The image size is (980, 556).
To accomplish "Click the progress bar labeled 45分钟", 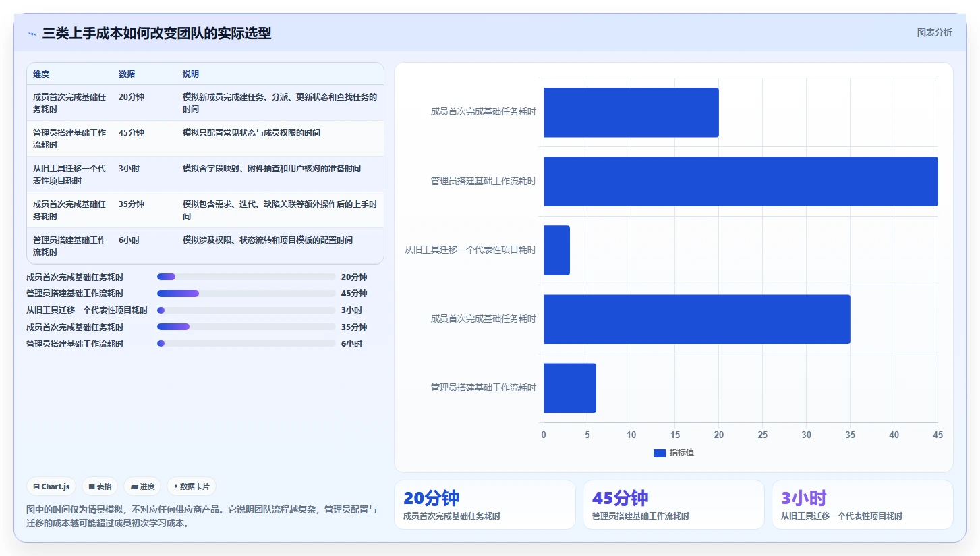I will coord(246,294).
